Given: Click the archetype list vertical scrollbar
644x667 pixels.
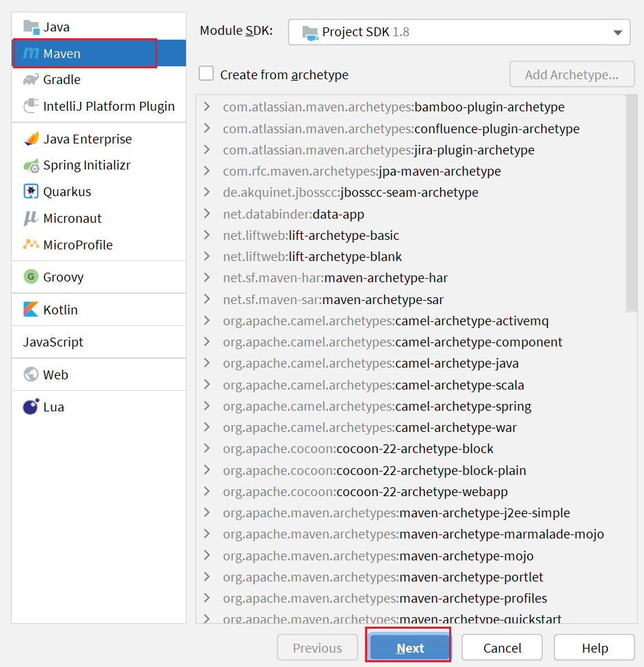Looking at the screenshot, I should click(x=632, y=204).
